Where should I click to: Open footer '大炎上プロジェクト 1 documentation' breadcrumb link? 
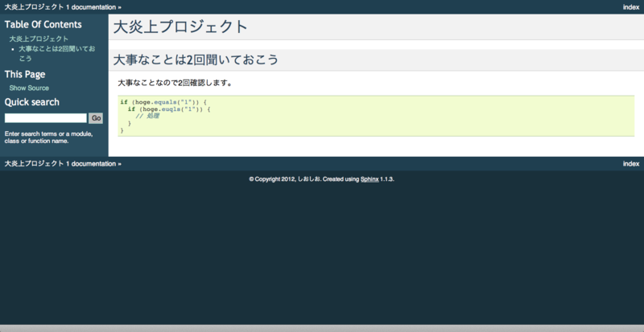click(60, 164)
